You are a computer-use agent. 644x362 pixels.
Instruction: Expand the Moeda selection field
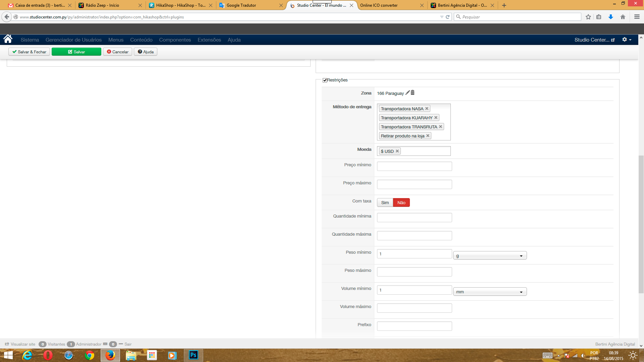point(425,151)
